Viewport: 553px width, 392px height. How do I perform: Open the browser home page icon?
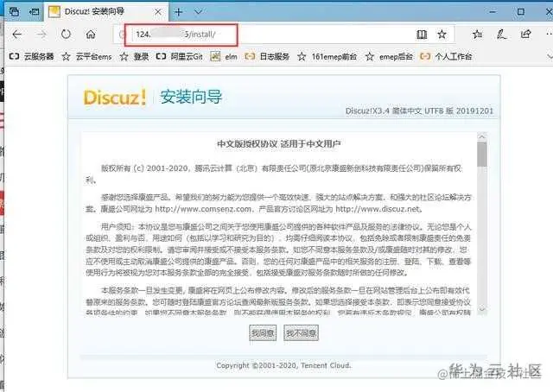pyautogui.click(x=91, y=35)
